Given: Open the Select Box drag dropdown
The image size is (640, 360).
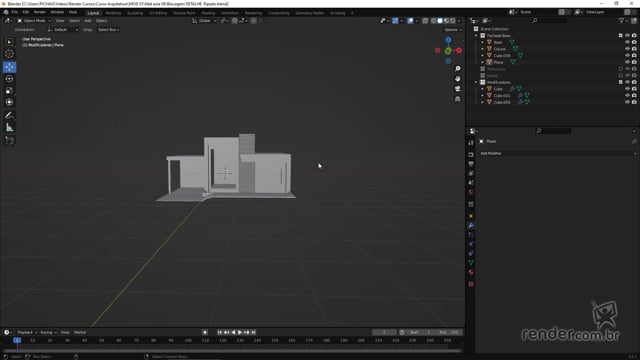Looking at the screenshot, I should 108,30.
